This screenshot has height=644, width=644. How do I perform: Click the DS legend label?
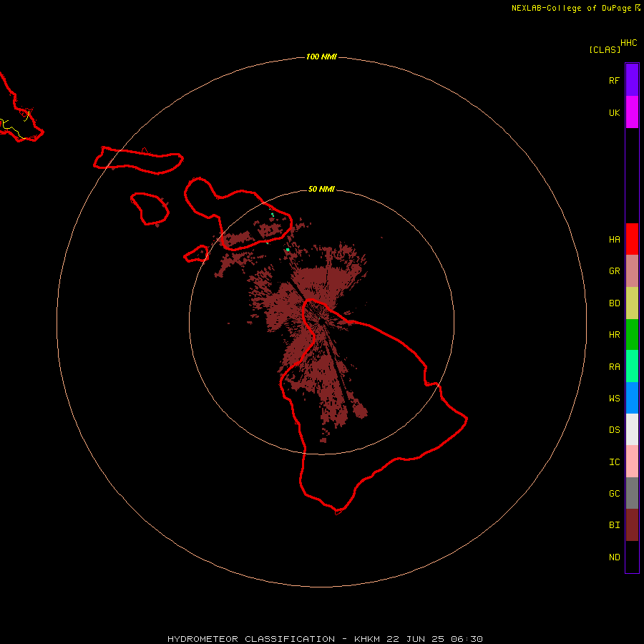tap(615, 430)
